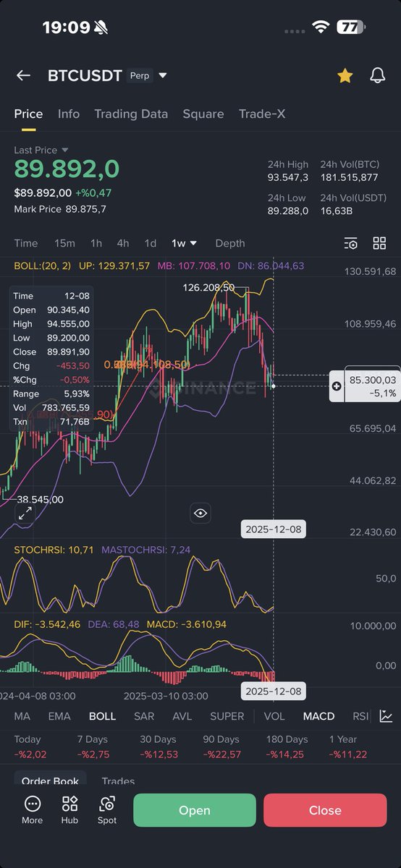Tap the red Close button

(325, 810)
